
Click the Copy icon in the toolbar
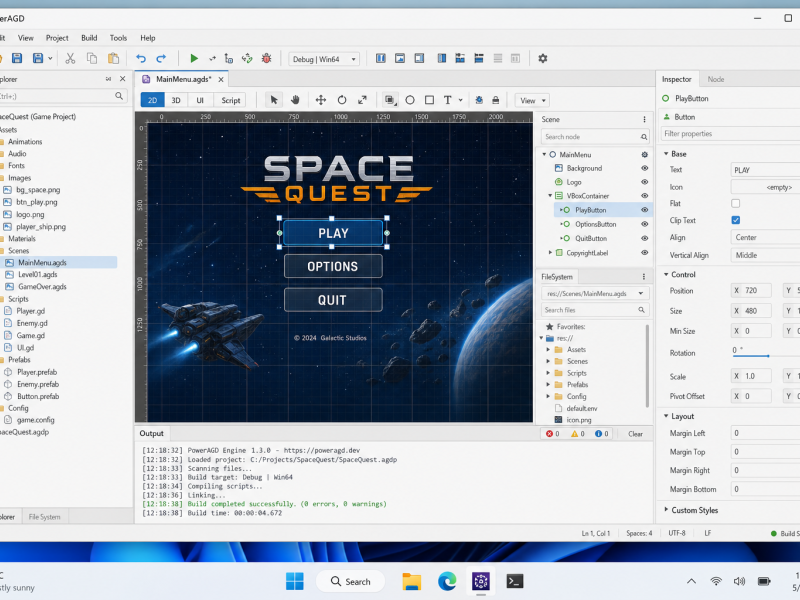click(92, 58)
